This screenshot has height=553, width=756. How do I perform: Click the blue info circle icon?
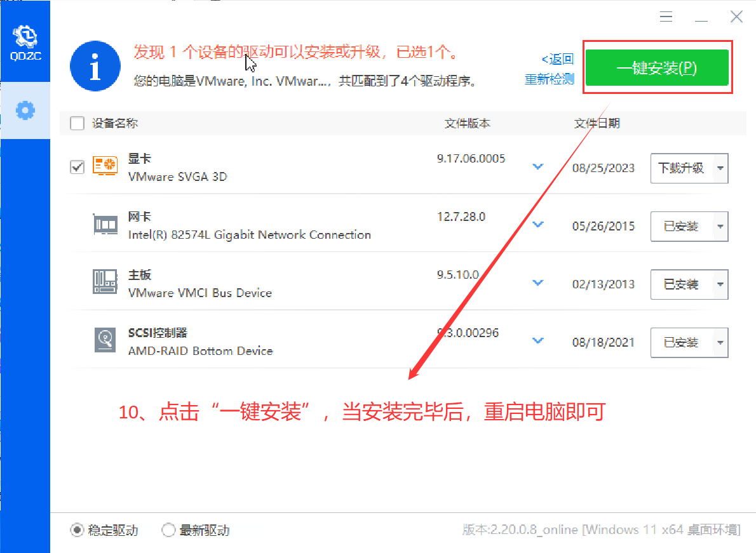pos(95,66)
